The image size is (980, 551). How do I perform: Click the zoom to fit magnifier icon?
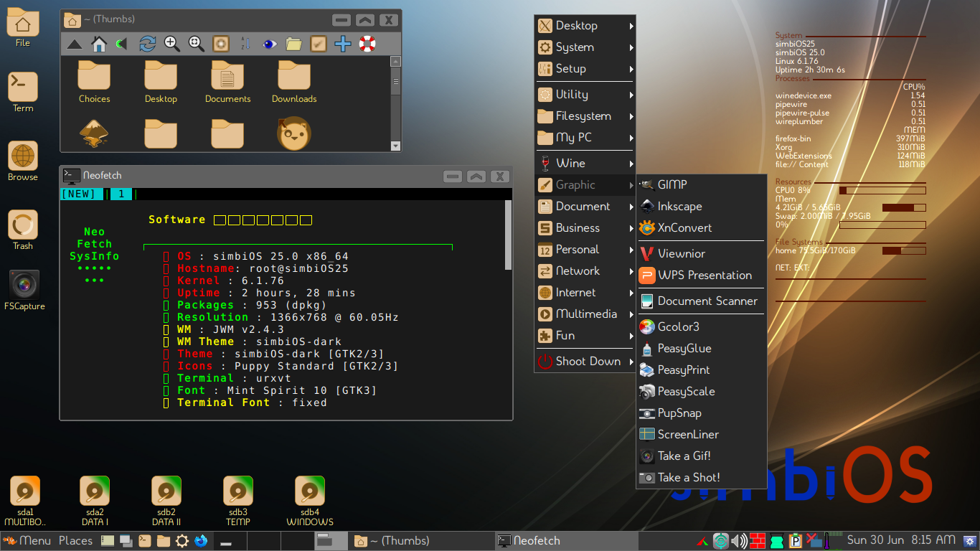(197, 44)
